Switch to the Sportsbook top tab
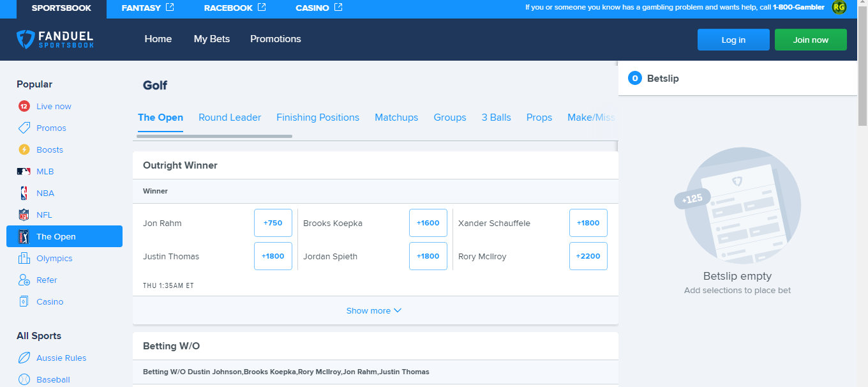 click(61, 8)
